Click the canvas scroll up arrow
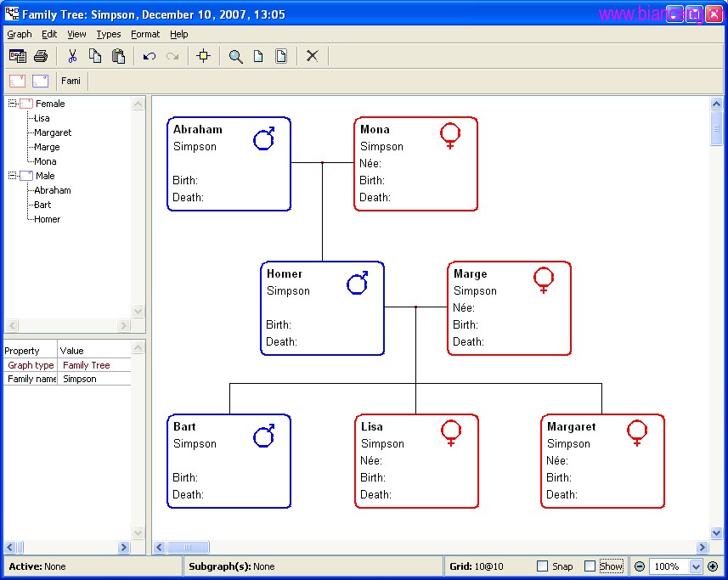Image resolution: width=728 pixels, height=580 pixels. click(x=716, y=104)
